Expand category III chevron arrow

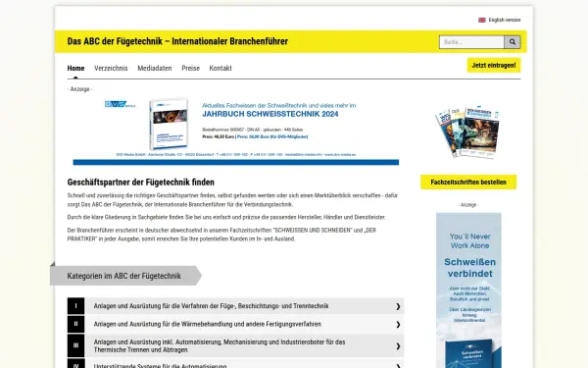[398, 346]
